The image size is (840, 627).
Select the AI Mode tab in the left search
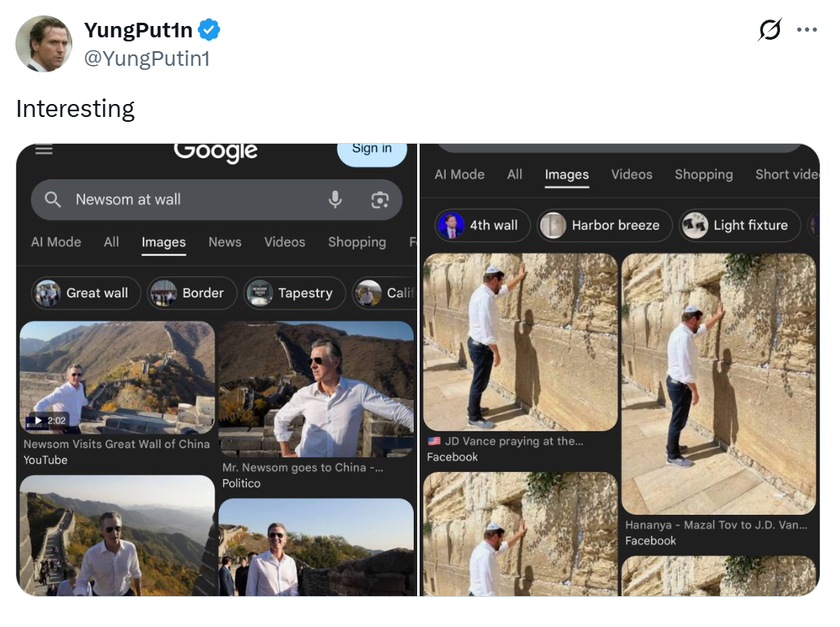tap(56, 242)
